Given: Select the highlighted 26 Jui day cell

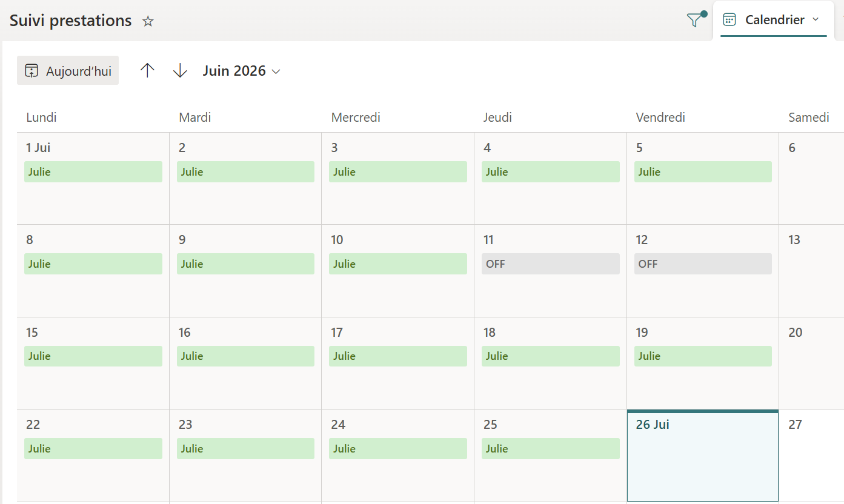Looking at the screenshot, I should pos(703,456).
